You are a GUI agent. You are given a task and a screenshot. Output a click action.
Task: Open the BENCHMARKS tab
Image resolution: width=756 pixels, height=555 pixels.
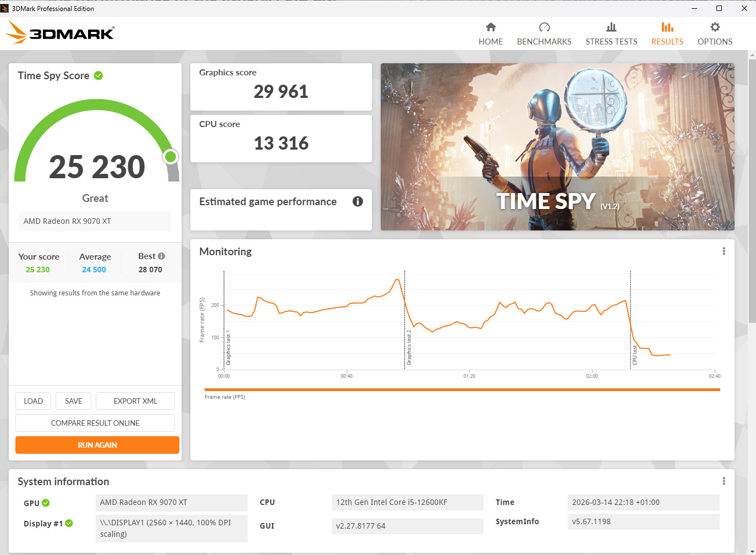[544, 34]
